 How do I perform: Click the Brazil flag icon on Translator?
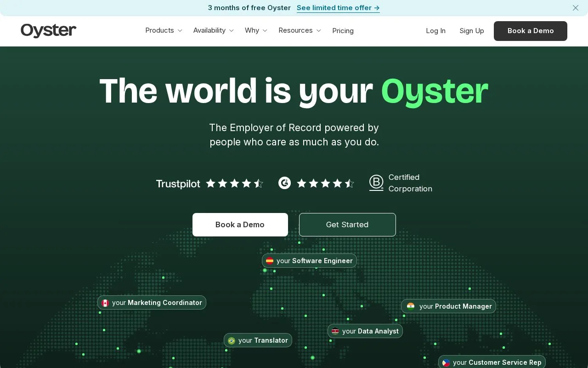point(232,341)
